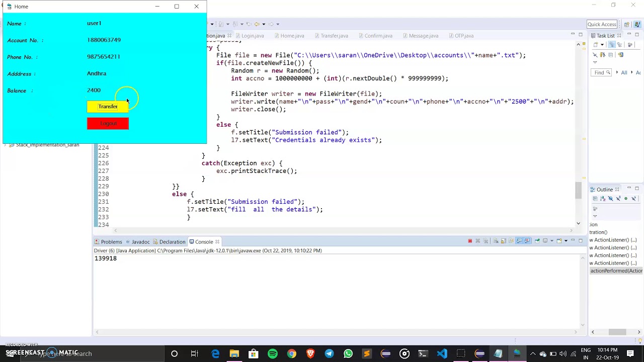Open the Home.java editor tab
Viewport: 644px width, 362px height.
point(289,36)
